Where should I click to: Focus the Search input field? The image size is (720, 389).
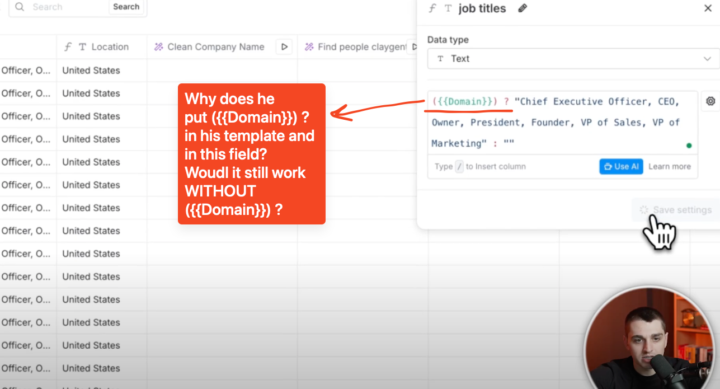pyautogui.click(x=69, y=7)
